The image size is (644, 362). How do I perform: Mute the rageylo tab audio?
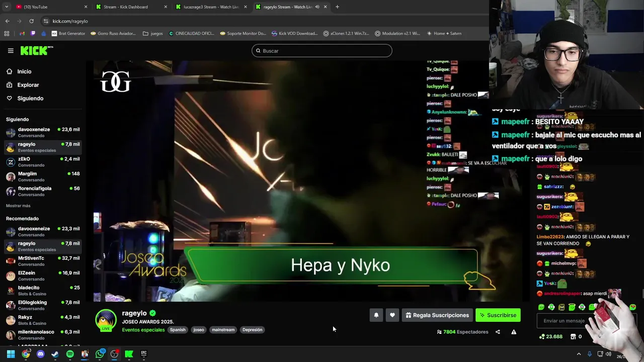coord(317,7)
